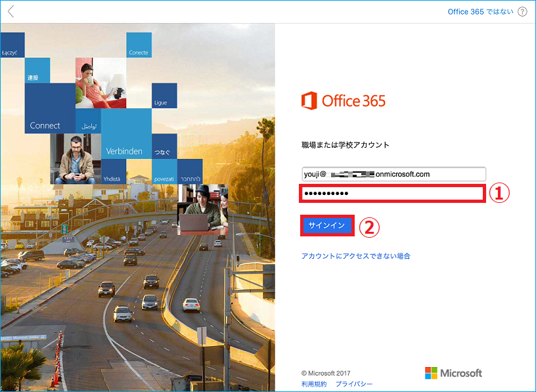Click the サインイン button
The width and height of the screenshot is (536, 392).
coord(327,225)
